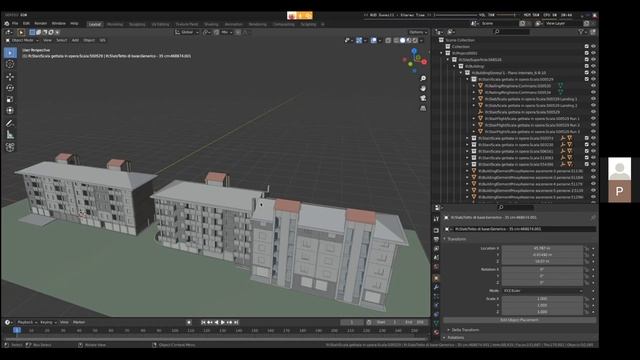
Task: Collapse the IfcBuildingStorey Piano interrato node
Action: point(461,73)
